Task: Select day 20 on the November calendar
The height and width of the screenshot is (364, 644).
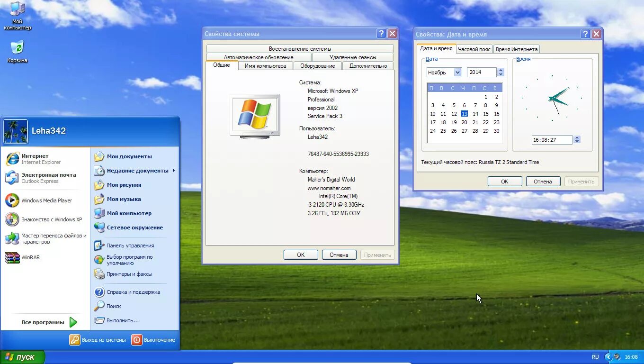Action: 464,122
